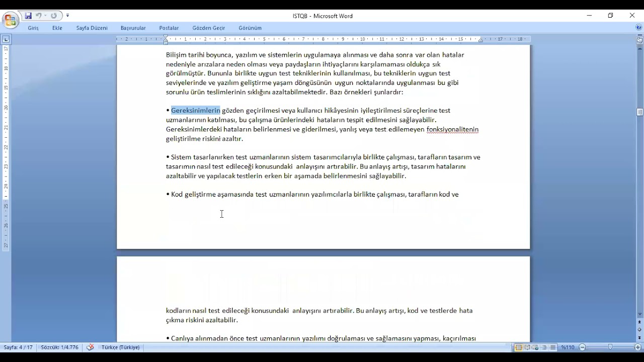
Task: Open the Ekle ribbon tab
Action: (x=57, y=28)
